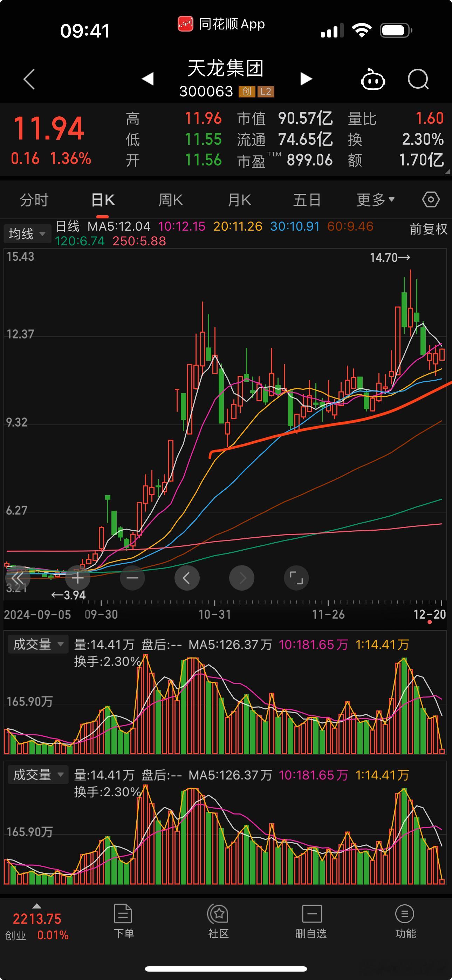Tap MA250 5.88 legend value
The height and width of the screenshot is (980, 452).
tap(139, 241)
